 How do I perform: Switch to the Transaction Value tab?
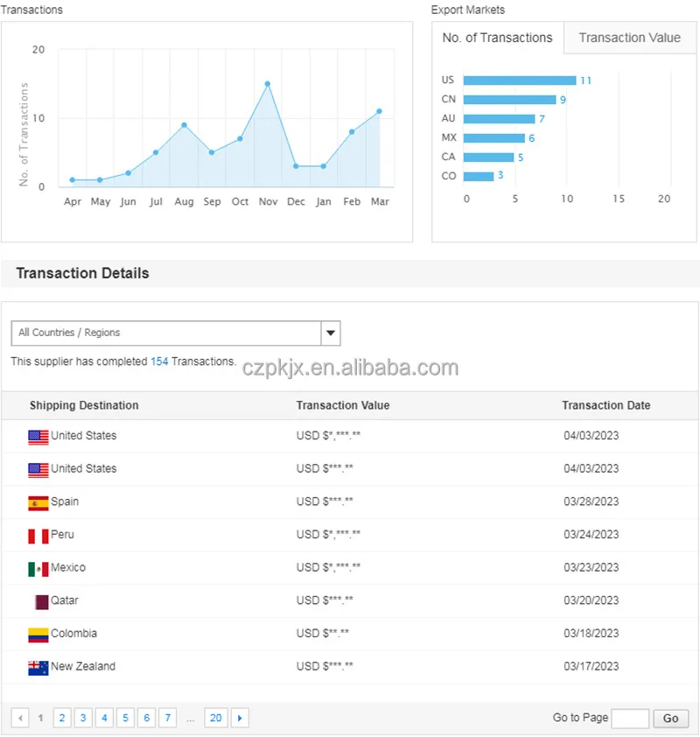pyautogui.click(x=629, y=38)
